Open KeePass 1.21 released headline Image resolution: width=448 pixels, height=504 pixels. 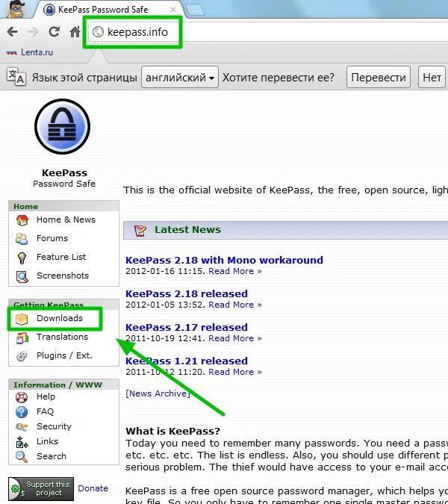click(x=187, y=361)
